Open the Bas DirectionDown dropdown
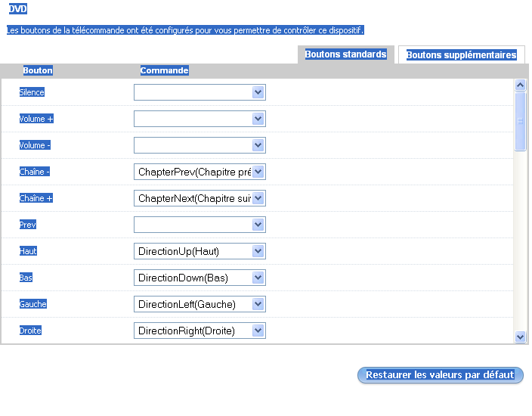This screenshot has width=532, height=416. (199, 278)
